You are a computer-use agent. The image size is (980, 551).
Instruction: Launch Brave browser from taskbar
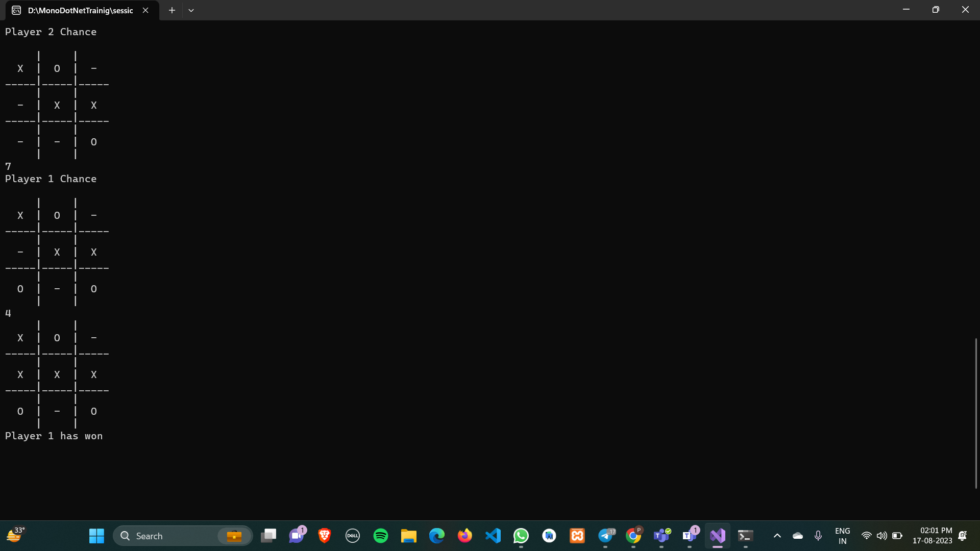pos(325,536)
